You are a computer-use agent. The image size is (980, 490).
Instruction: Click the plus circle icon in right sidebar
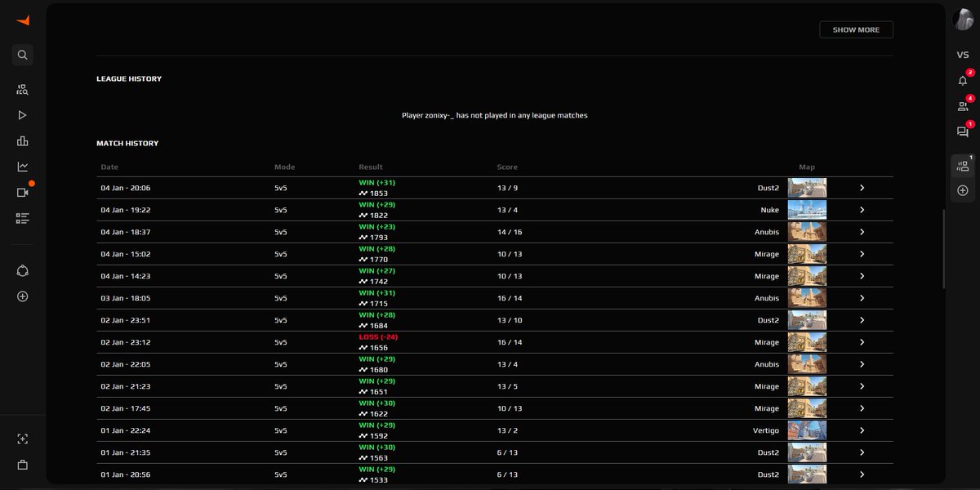coord(963,190)
